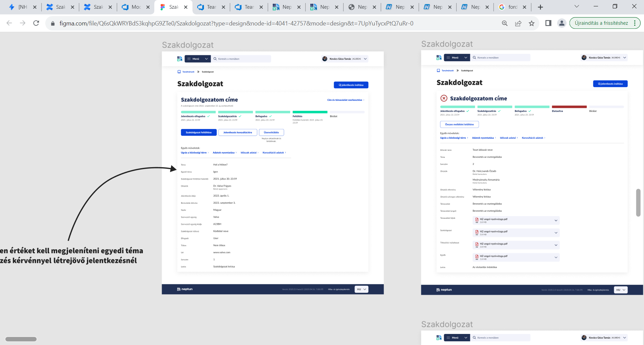
Task: Bookmark this page with star icon
Action: [532, 23]
